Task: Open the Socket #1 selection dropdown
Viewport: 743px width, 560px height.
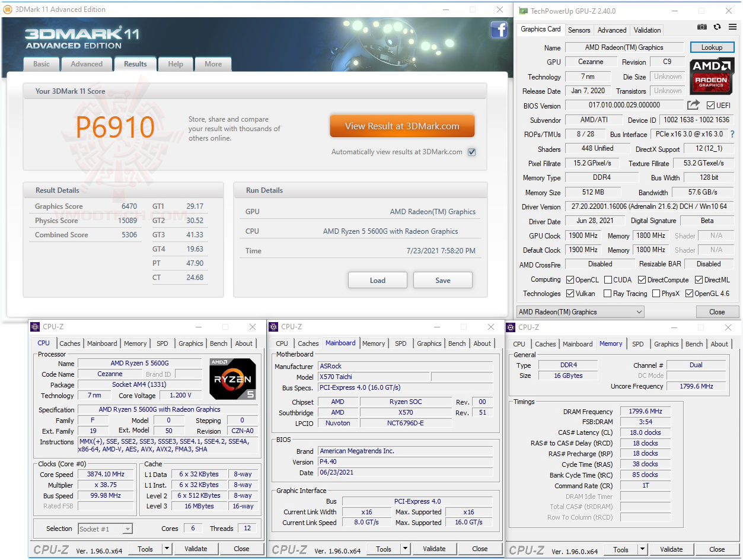Action: point(106,529)
